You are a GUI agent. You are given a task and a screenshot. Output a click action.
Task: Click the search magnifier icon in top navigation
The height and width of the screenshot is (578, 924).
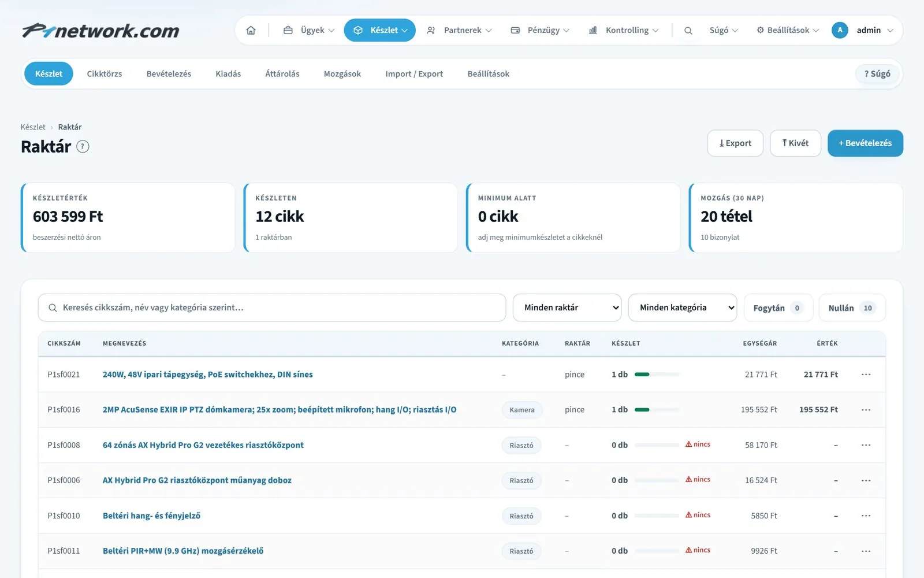coord(688,31)
